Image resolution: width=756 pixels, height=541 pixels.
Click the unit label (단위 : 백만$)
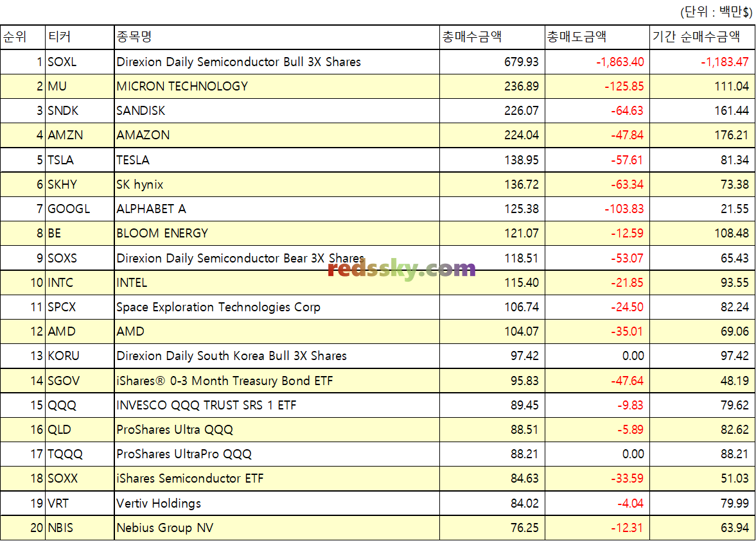coord(716,12)
